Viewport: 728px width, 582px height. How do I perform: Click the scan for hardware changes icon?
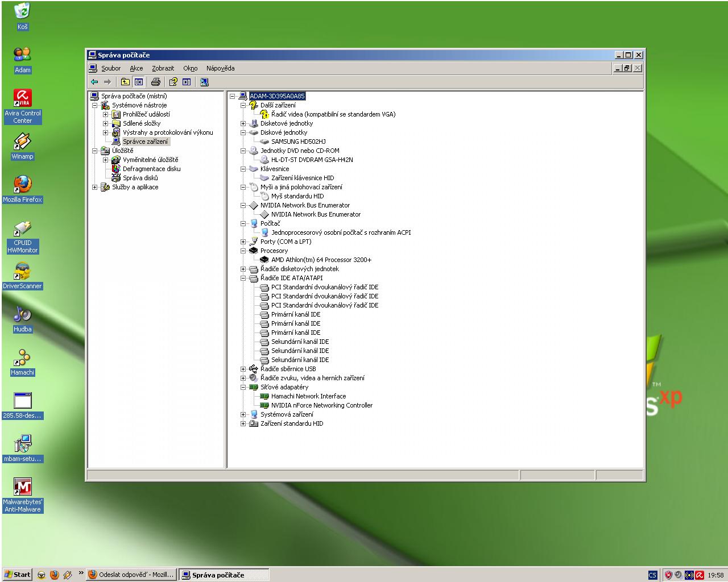(x=204, y=82)
